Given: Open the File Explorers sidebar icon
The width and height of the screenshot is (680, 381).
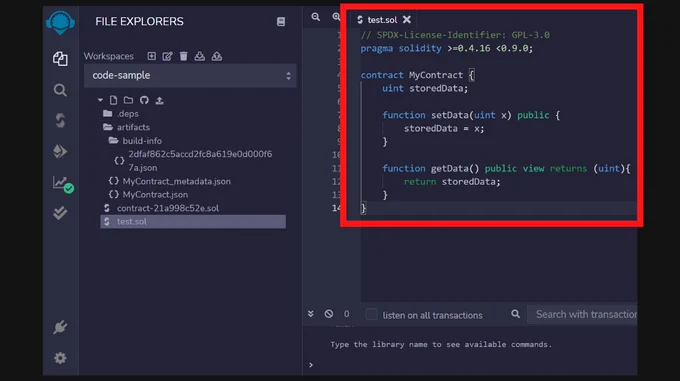Looking at the screenshot, I should click(60, 59).
